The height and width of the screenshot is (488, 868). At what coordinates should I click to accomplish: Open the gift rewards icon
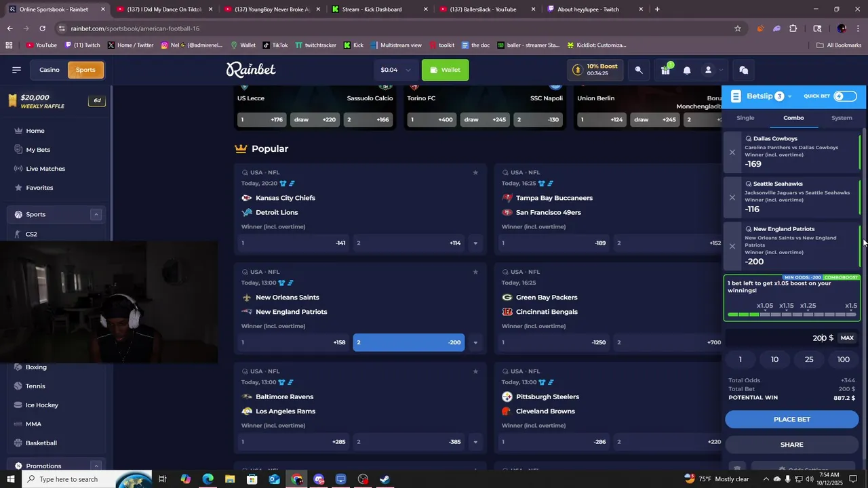(665, 70)
